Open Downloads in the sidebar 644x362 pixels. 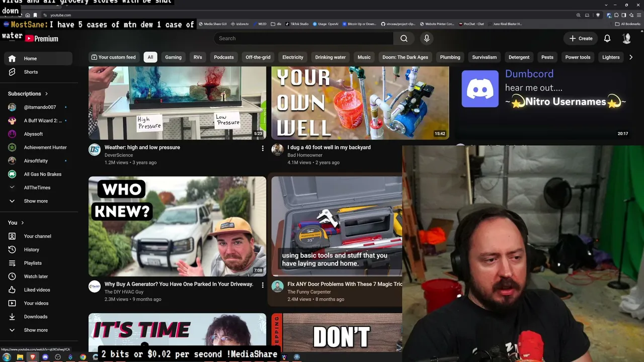pos(38,317)
